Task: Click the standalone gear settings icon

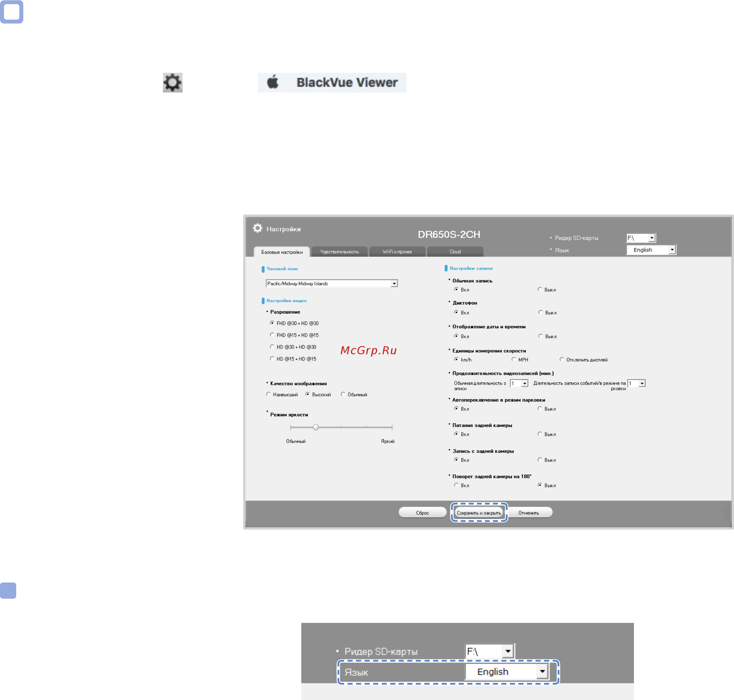Action: [x=172, y=83]
